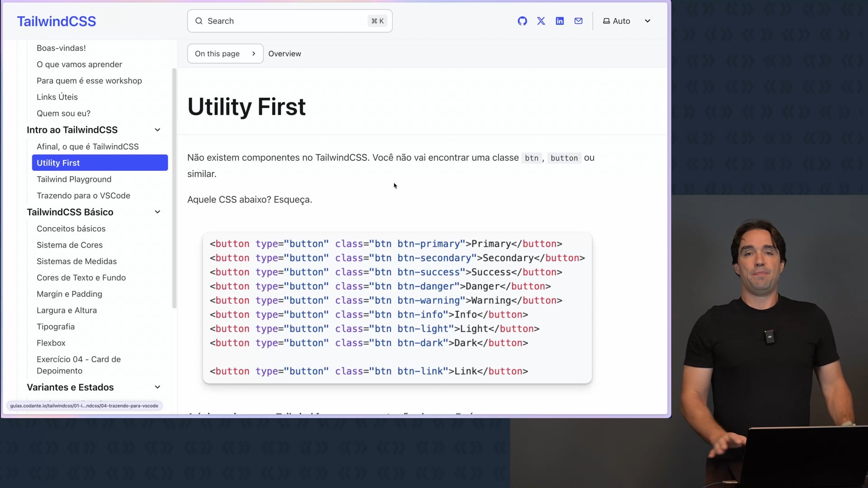Viewport: 868px width, 488px height.
Task: Open Trazendo para o VSCode page
Action: (x=83, y=196)
